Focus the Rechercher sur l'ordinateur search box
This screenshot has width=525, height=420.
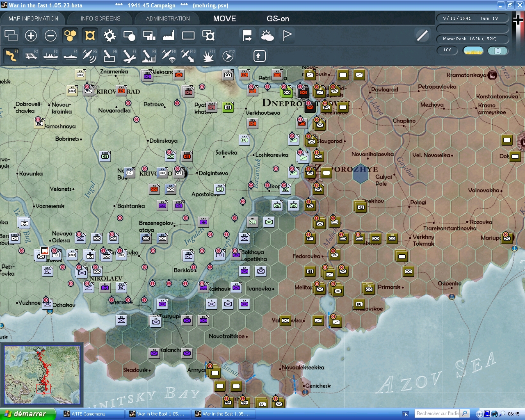[438, 413]
